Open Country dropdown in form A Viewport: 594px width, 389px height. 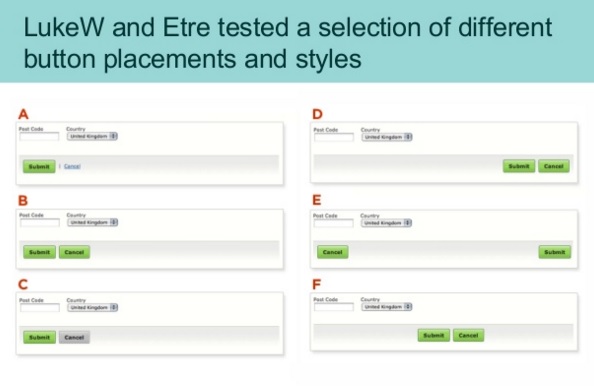(x=92, y=136)
